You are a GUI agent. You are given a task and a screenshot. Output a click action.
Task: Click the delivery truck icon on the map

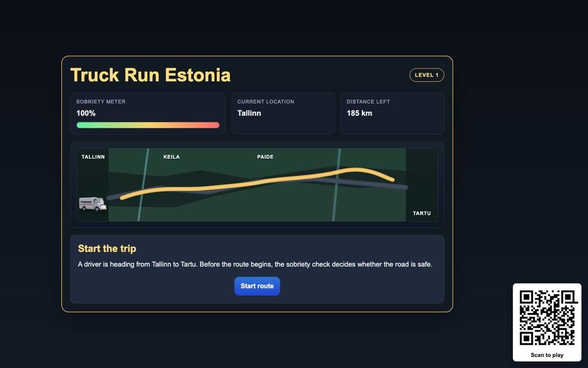pos(93,204)
